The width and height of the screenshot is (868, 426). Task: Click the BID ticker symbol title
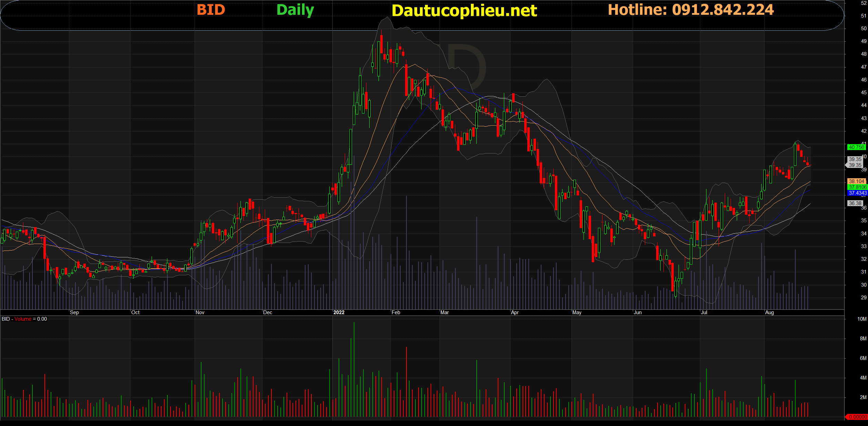pyautogui.click(x=211, y=10)
